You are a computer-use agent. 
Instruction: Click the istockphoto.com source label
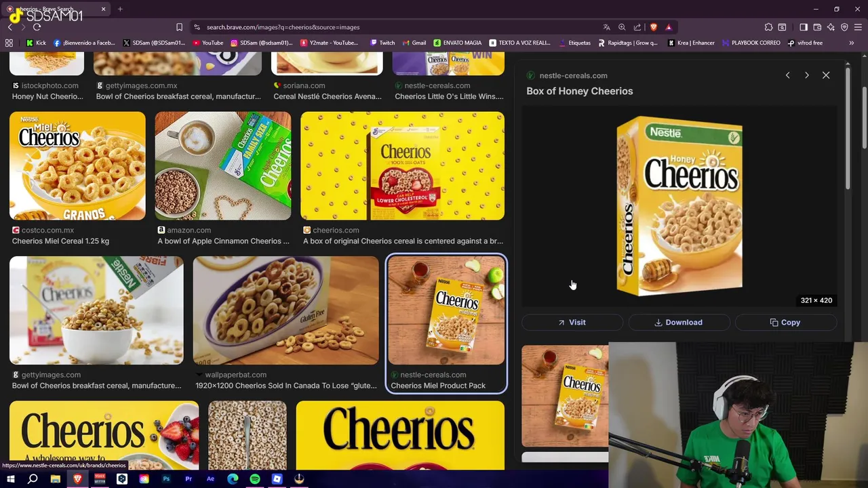50,85
